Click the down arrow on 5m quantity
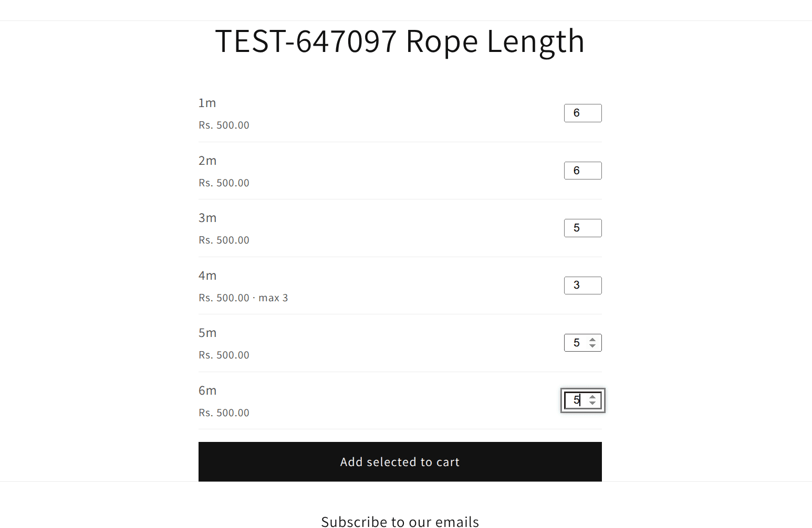The image size is (812, 528). pyautogui.click(x=592, y=346)
